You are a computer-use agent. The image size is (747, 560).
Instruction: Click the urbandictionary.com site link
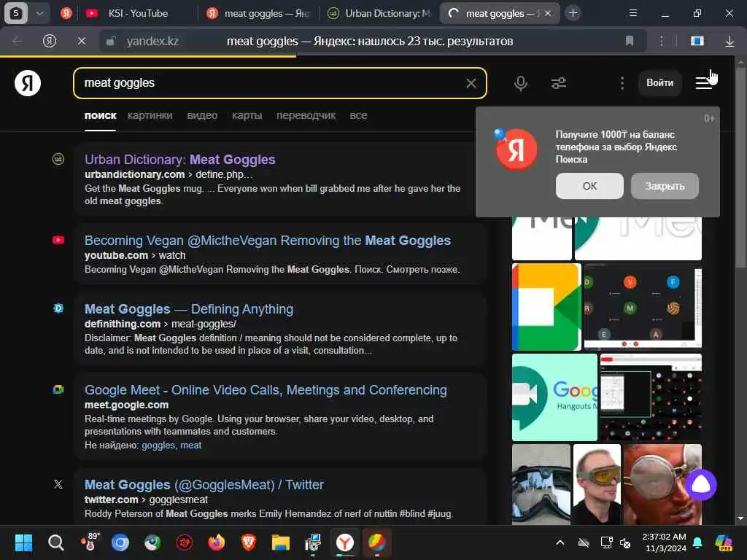tap(134, 174)
